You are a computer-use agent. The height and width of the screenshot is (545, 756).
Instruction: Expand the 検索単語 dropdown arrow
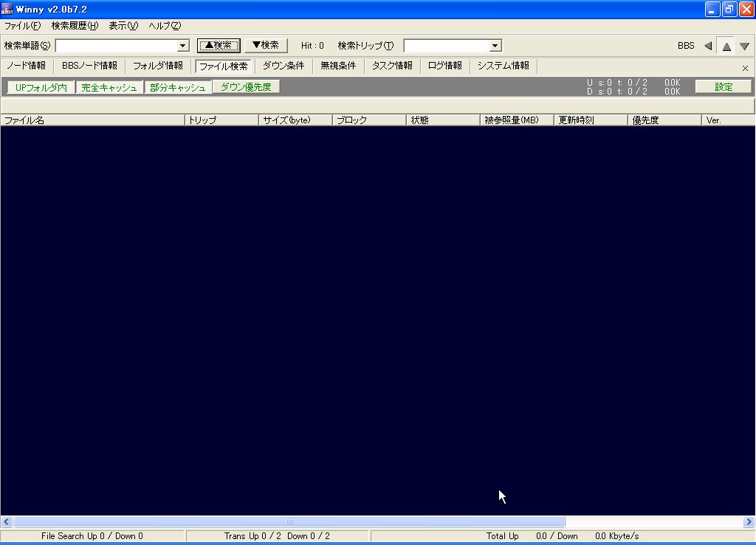183,46
